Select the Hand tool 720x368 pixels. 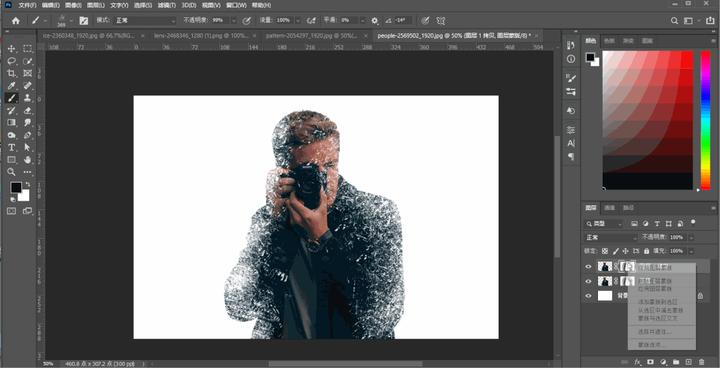pyautogui.click(x=28, y=160)
